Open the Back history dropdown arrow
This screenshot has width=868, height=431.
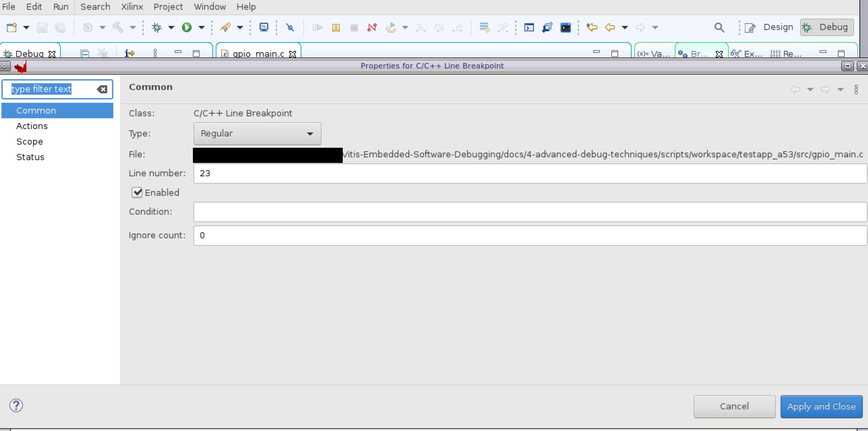625,27
